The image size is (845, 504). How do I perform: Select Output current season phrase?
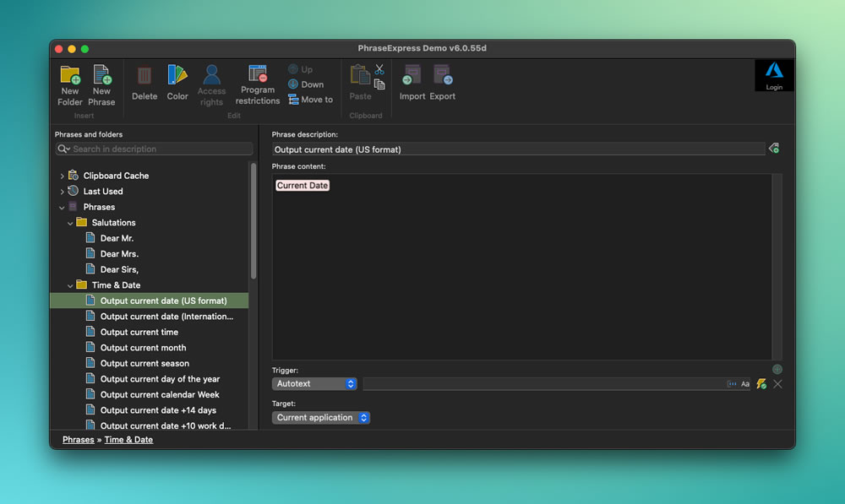pos(144,363)
